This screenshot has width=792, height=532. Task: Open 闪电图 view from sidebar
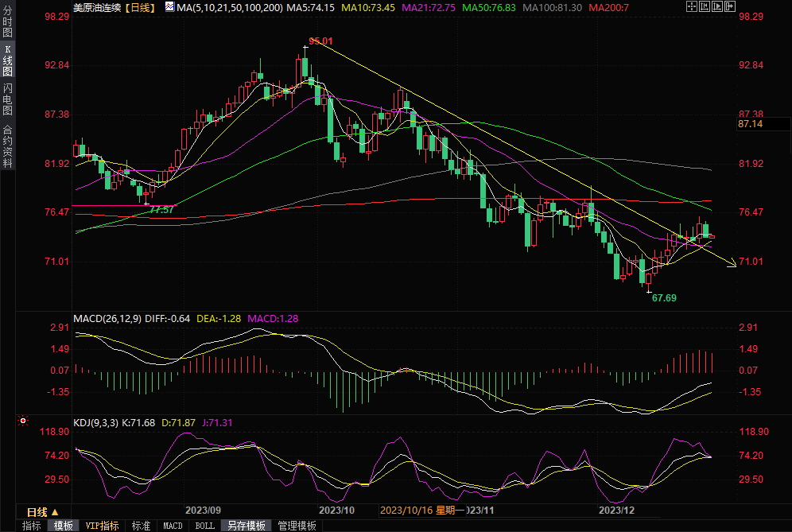[7, 99]
